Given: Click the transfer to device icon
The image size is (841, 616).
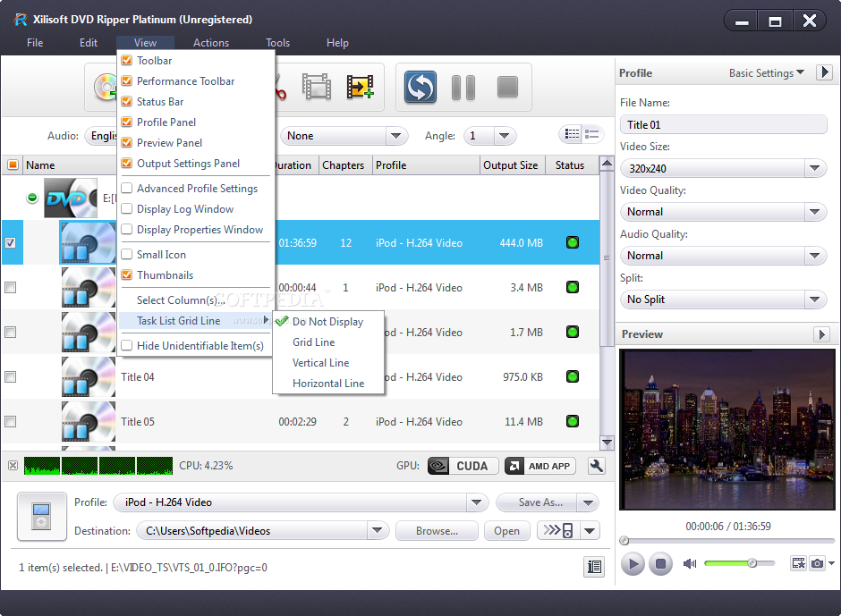Looking at the screenshot, I should click(558, 531).
